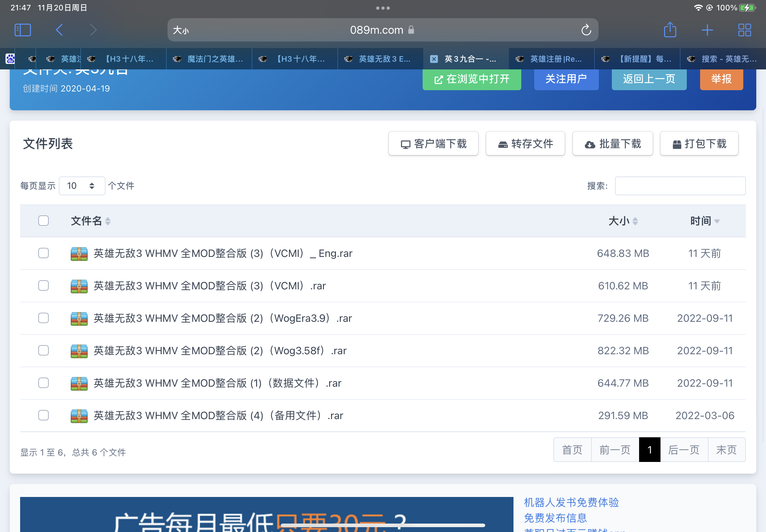Tap the battery status indicator
The height and width of the screenshot is (532, 766).
(747, 8)
